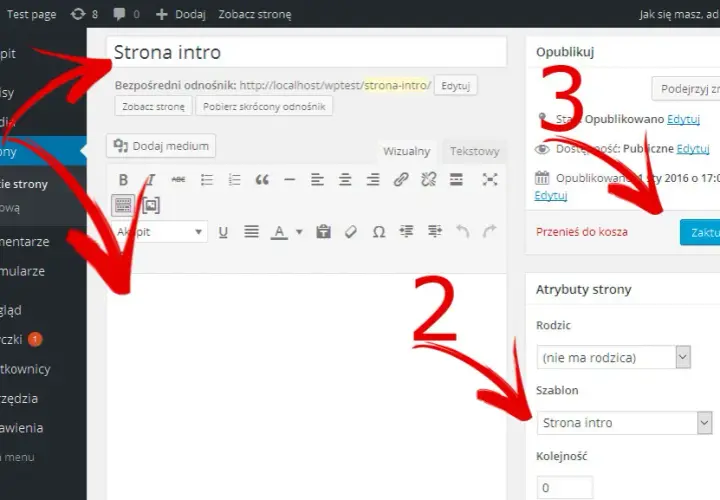The height and width of the screenshot is (500, 720).
Task: Insert a special character (Omega)
Action: (378, 232)
